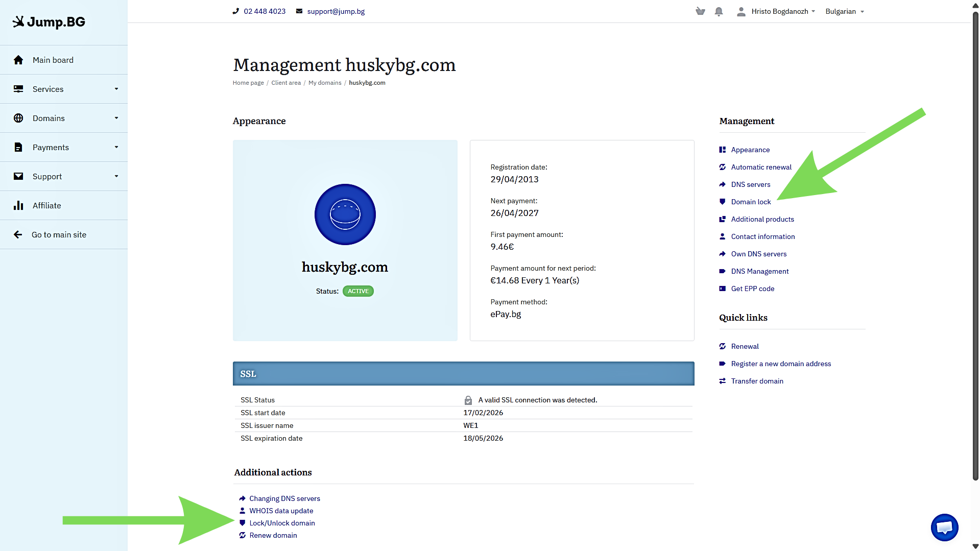This screenshot has width=980, height=551.
Task: Open the Bulgarian language selector
Action: (844, 11)
